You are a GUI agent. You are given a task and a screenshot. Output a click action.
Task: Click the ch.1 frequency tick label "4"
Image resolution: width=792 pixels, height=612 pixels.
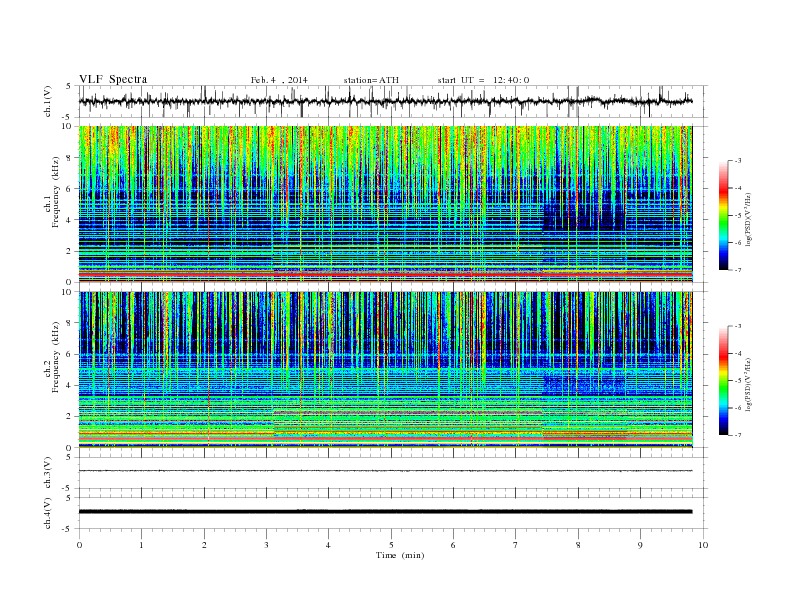tap(69, 220)
